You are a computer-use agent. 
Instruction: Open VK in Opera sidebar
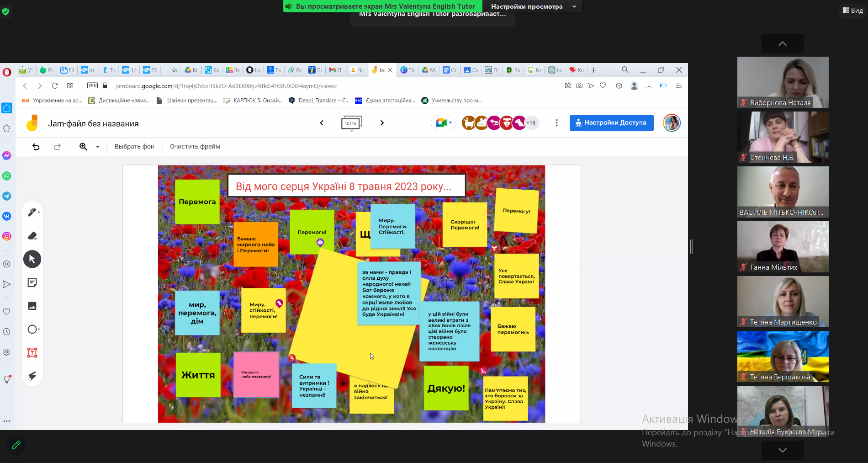6,216
